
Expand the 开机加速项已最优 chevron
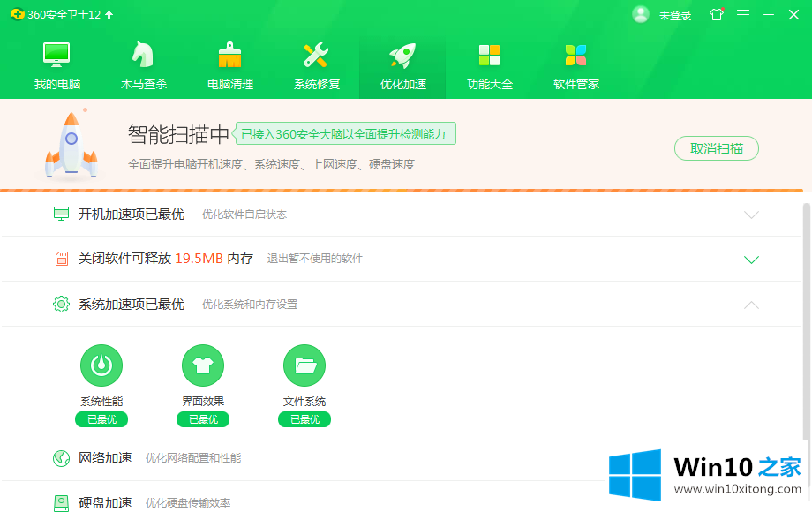point(751,215)
